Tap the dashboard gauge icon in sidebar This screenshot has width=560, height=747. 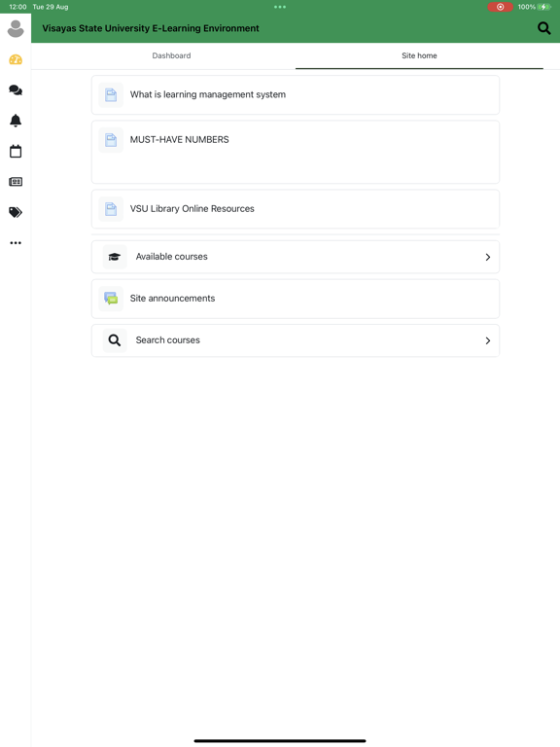pyautogui.click(x=16, y=59)
